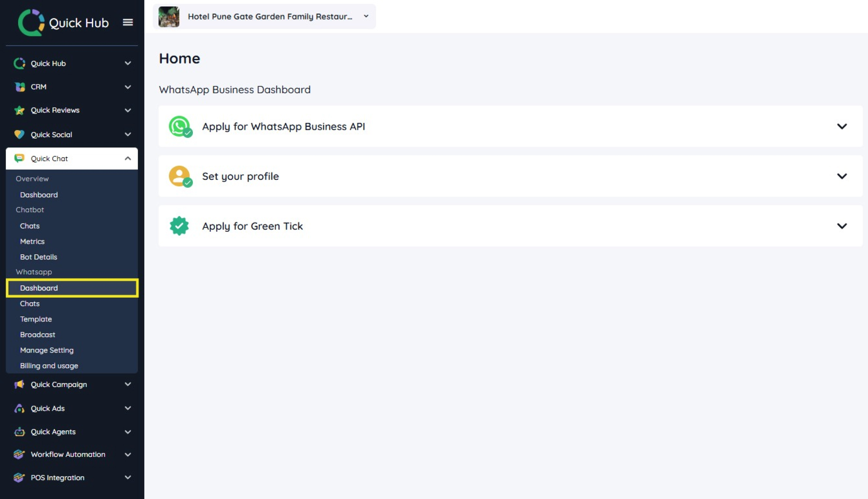The image size is (868, 499).
Task: Click the Quick Agents robot icon
Action: [20, 432]
